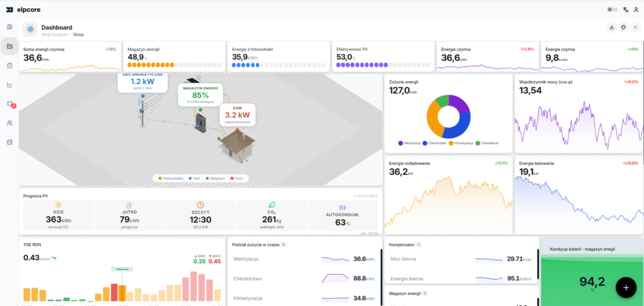Click the download icon in dashboard header
Screen dimensions: 644x306
click(611, 28)
